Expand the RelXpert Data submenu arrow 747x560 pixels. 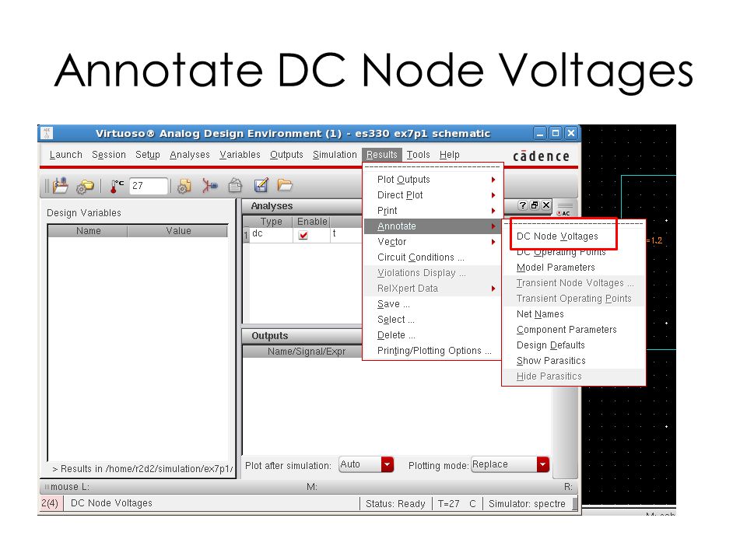tap(493, 289)
